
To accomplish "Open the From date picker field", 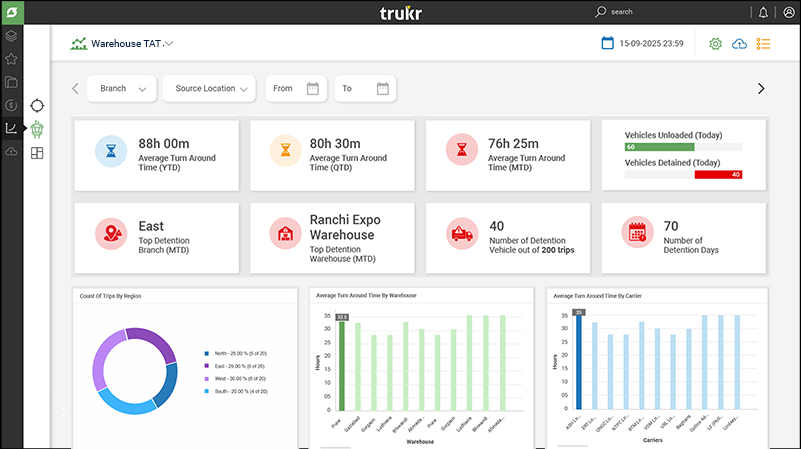I will click(x=296, y=89).
